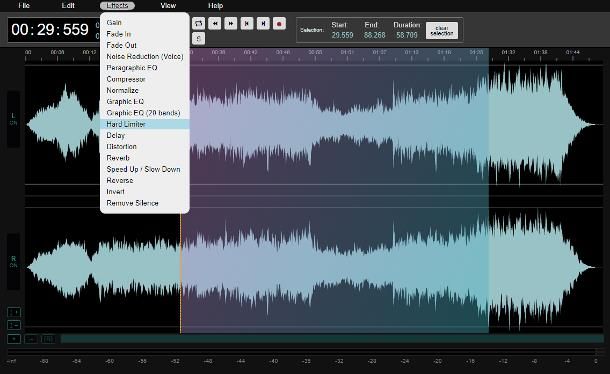Open Speed Up / Slow Down
The height and width of the screenshot is (374, 610).
click(x=145, y=169)
